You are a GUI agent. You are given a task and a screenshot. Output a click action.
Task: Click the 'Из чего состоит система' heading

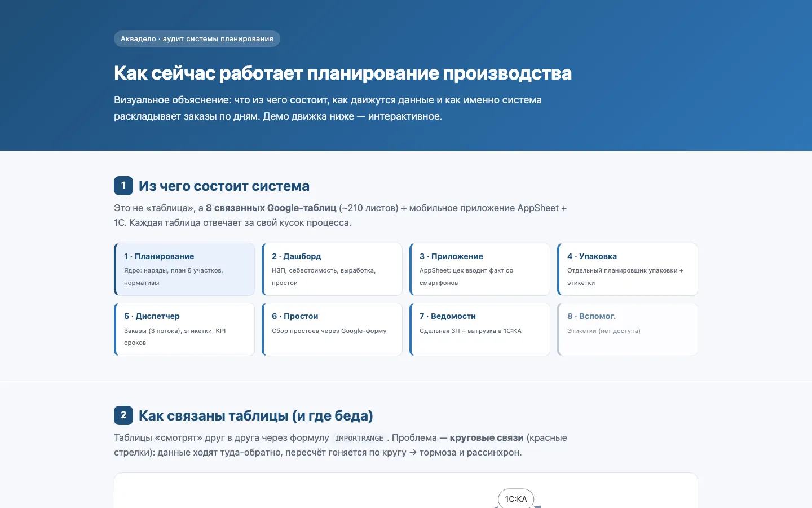224,186
